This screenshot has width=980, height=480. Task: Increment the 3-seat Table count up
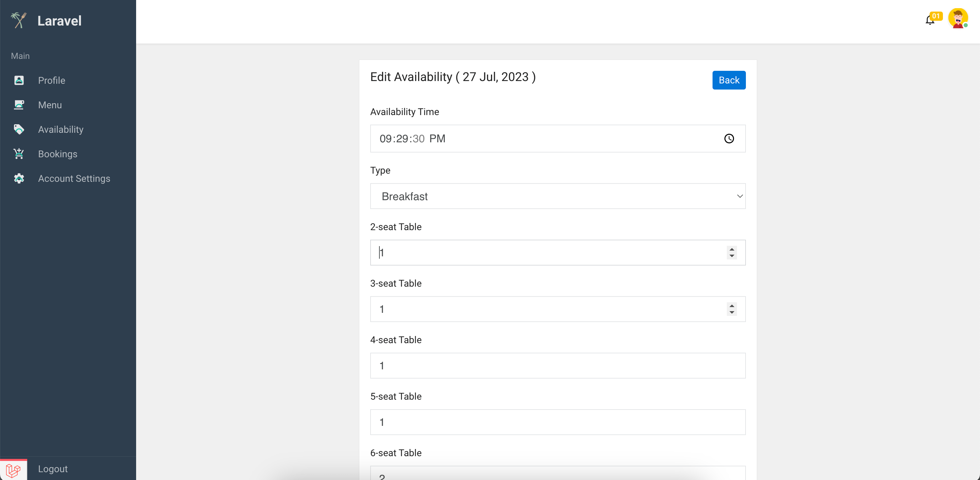coord(733,306)
